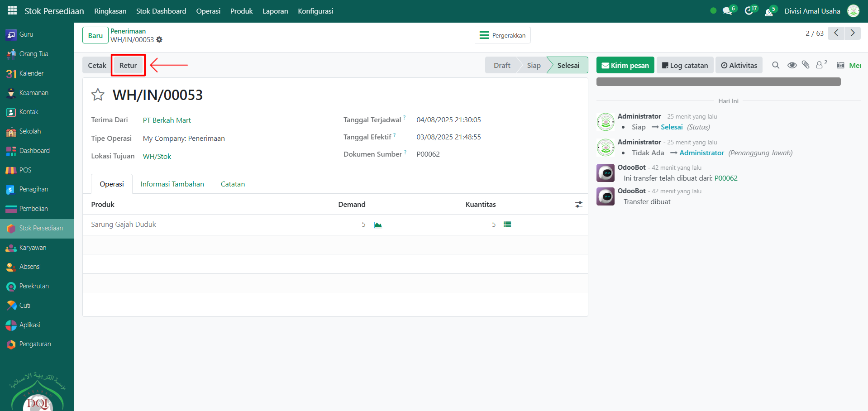Click the paperclip attachment icon
868x411 pixels.
pyautogui.click(x=806, y=65)
